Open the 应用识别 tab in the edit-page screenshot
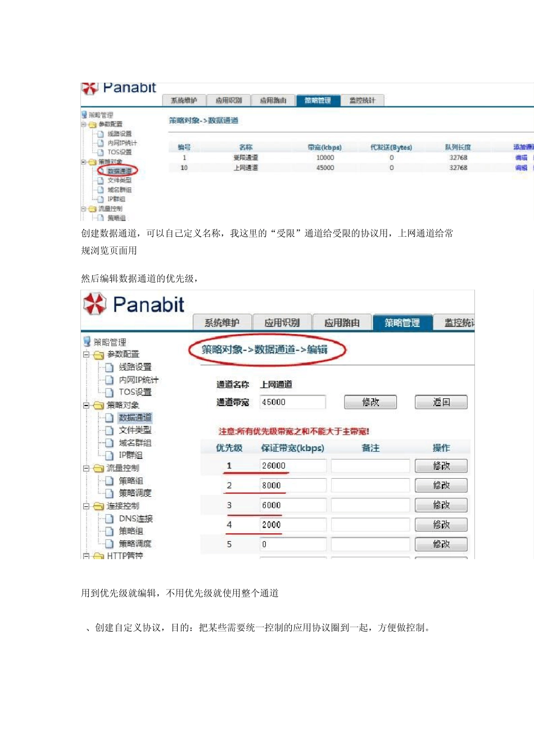 coord(282,323)
